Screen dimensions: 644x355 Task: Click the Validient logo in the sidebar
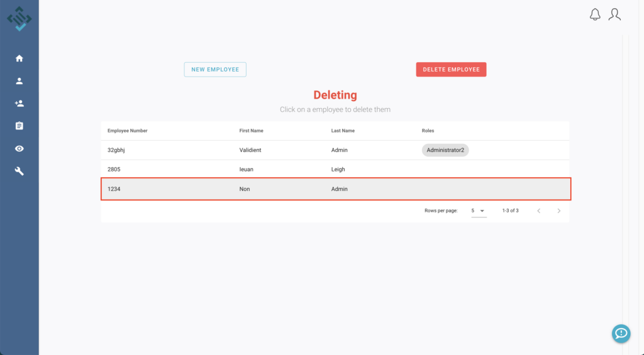click(x=19, y=18)
